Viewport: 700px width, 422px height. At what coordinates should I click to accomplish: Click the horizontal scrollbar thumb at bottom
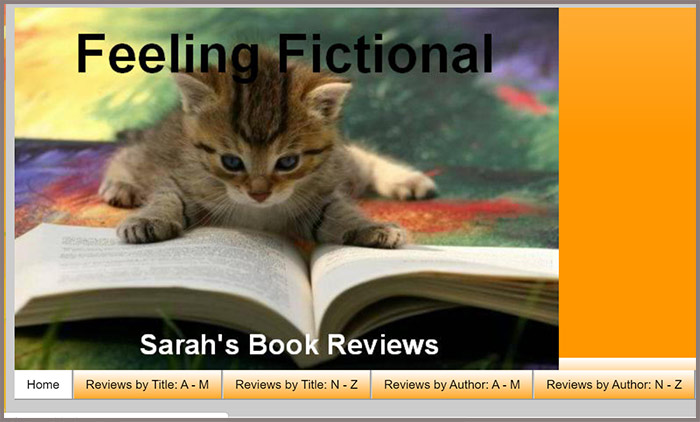[x=116, y=415]
